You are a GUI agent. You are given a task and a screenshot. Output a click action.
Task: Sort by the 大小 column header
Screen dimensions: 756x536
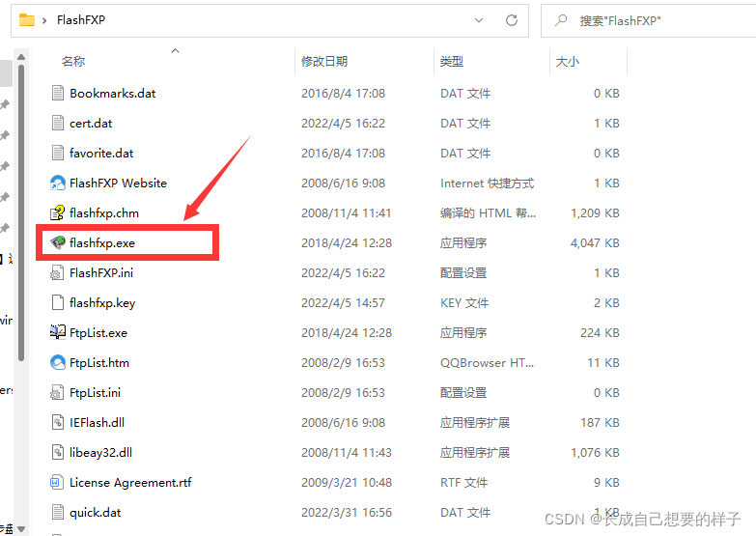[568, 61]
